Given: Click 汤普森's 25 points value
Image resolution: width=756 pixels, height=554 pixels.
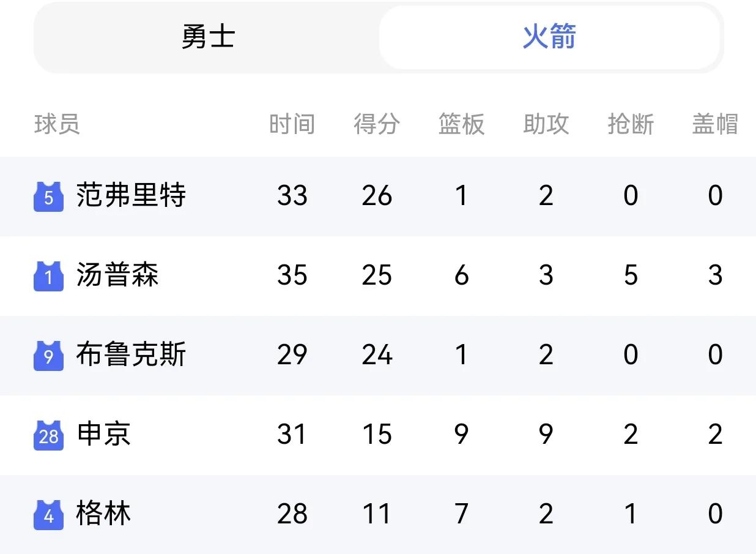Looking at the screenshot, I should (x=377, y=275).
